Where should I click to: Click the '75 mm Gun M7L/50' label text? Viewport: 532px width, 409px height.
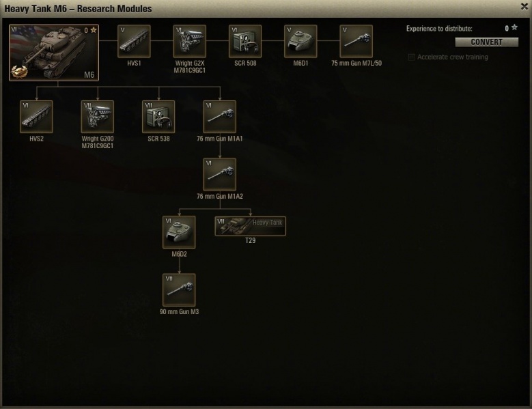356,63
